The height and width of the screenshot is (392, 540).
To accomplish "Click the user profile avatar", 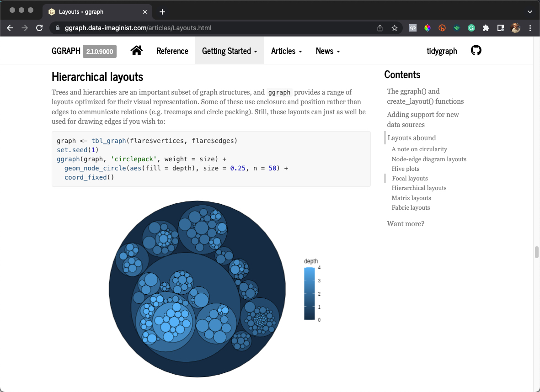I will (x=516, y=28).
